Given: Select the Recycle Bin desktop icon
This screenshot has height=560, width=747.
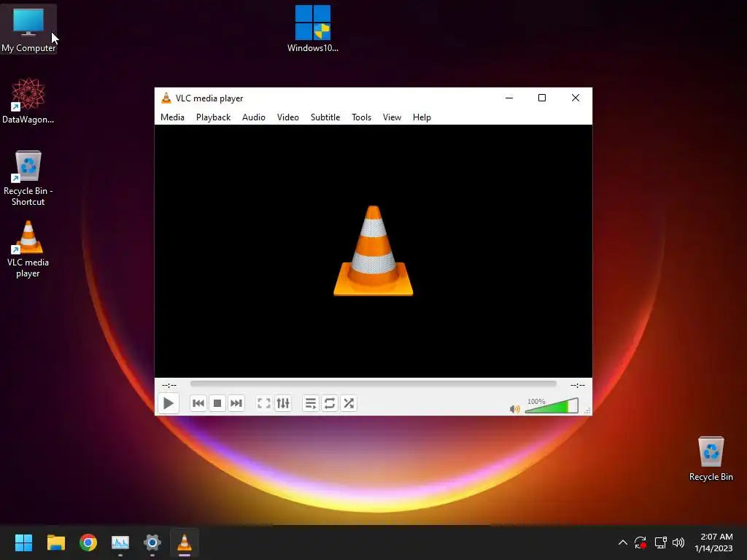Looking at the screenshot, I should click(711, 459).
